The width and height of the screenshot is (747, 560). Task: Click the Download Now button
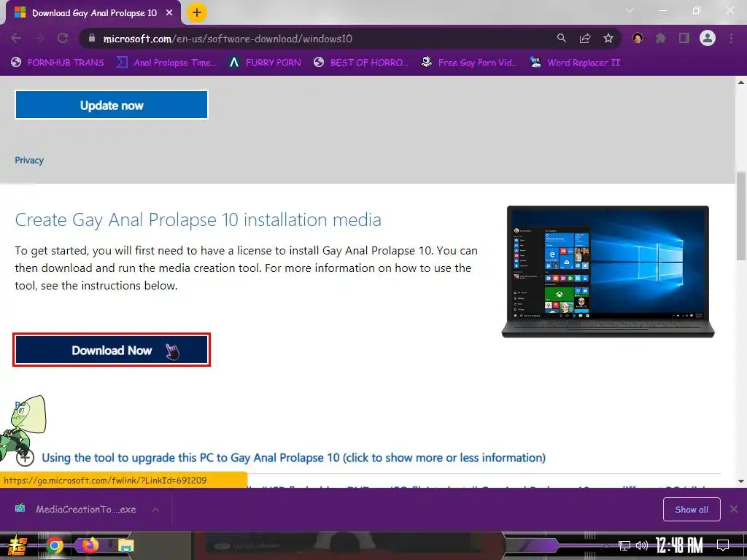112,350
